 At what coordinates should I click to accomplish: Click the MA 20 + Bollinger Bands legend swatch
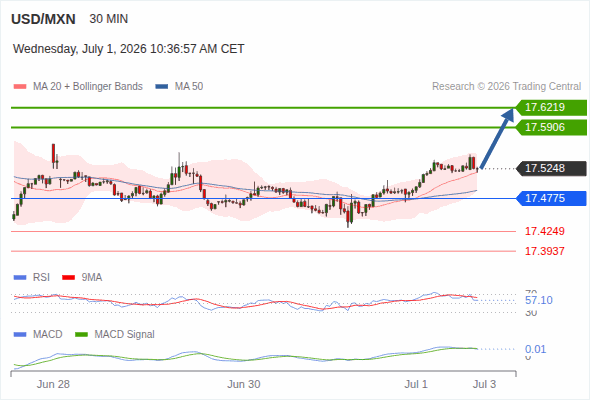tap(20, 87)
